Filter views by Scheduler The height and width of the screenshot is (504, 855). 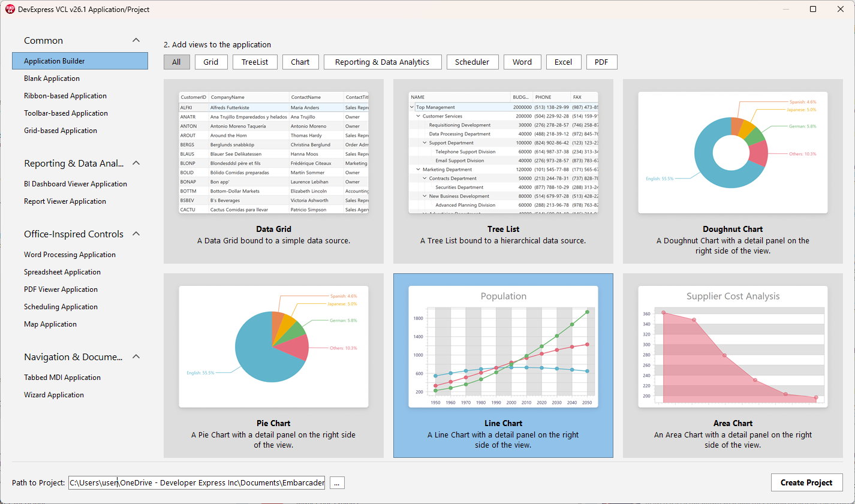tap(472, 62)
